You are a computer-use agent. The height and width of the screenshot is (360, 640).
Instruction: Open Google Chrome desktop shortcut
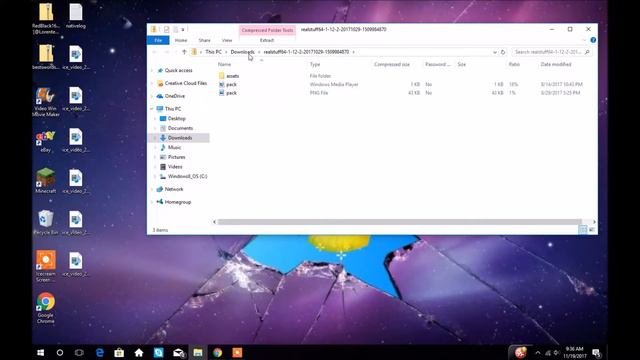[x=45, y=308]
